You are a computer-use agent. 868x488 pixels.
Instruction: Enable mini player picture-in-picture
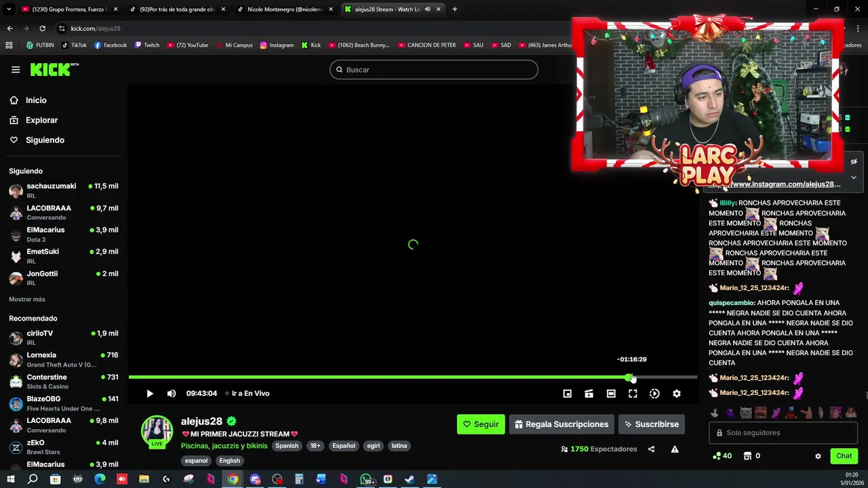coord(568,394)
